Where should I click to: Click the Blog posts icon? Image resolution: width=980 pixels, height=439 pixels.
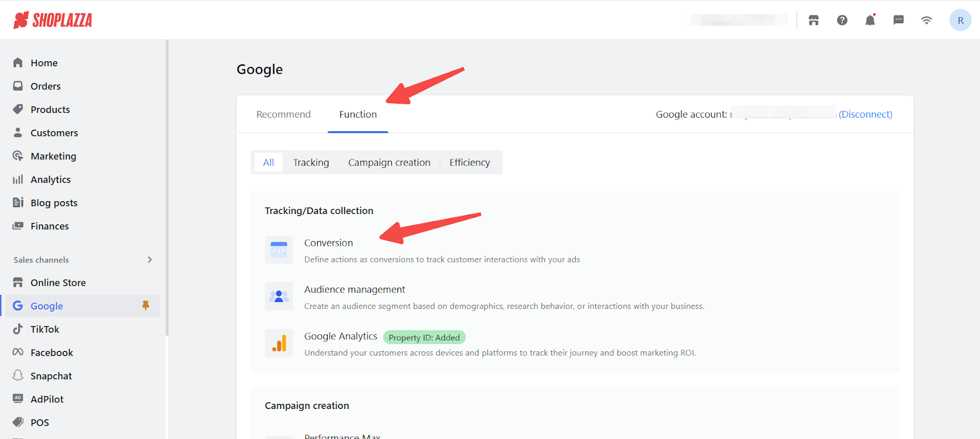[x=18, y=202]
